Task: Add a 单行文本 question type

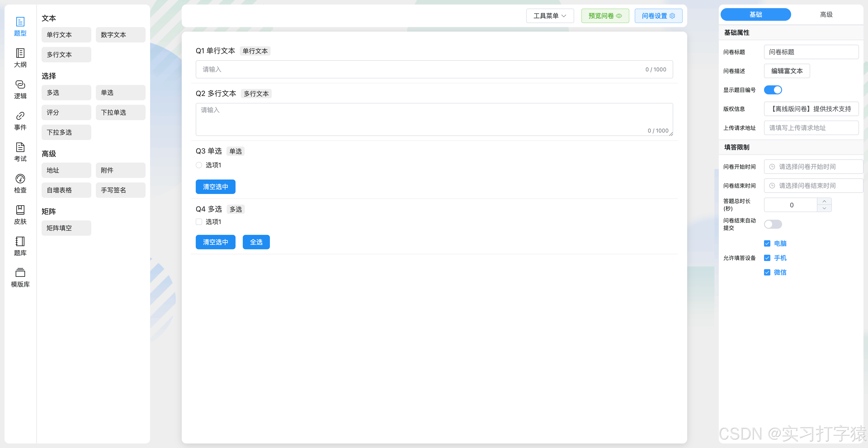Action: point(66,35)
